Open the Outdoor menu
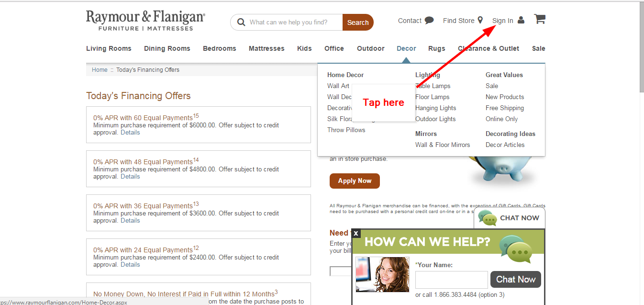644x305 pixels. [371, 48]
